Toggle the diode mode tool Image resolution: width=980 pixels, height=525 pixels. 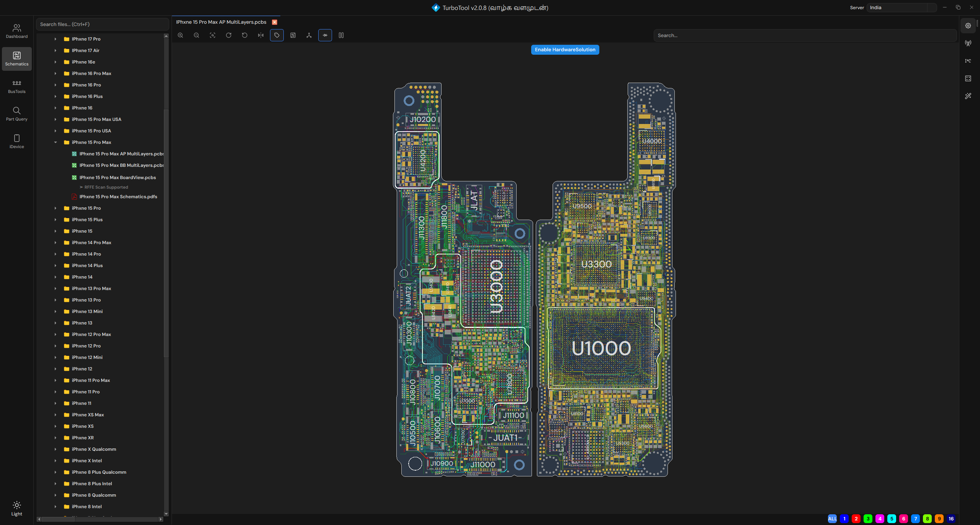[x=325, y=35]
